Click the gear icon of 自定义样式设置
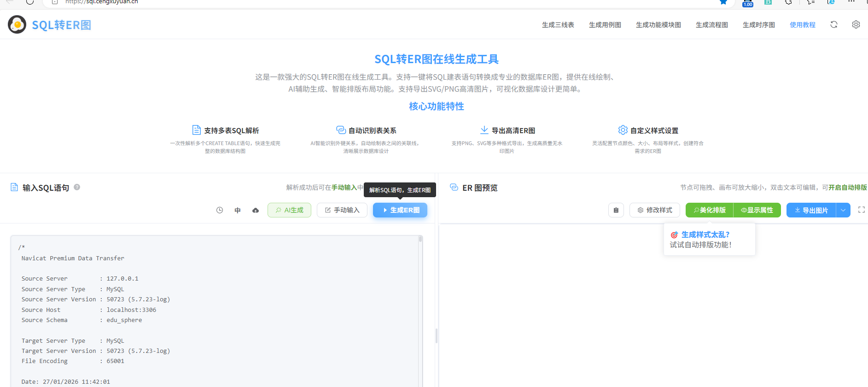Viewport: 868px width, 387px height. pyautogui.click(x=623, y=130)
